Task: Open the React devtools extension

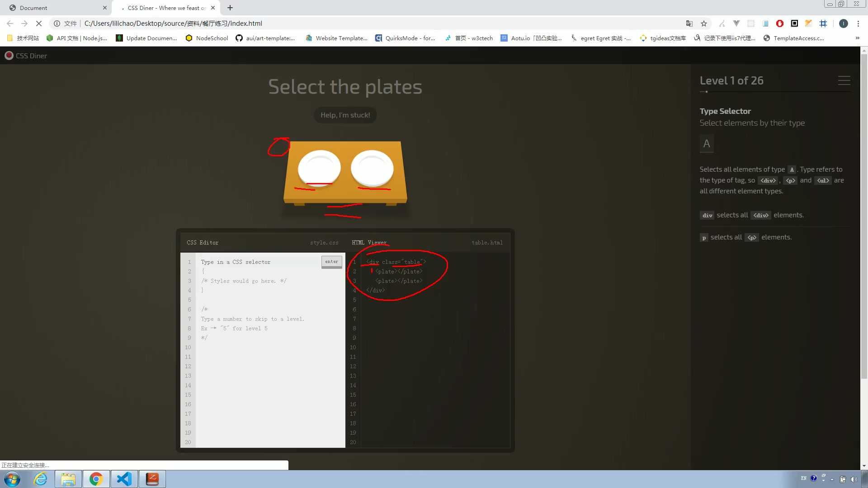Action: click(751, 23)
